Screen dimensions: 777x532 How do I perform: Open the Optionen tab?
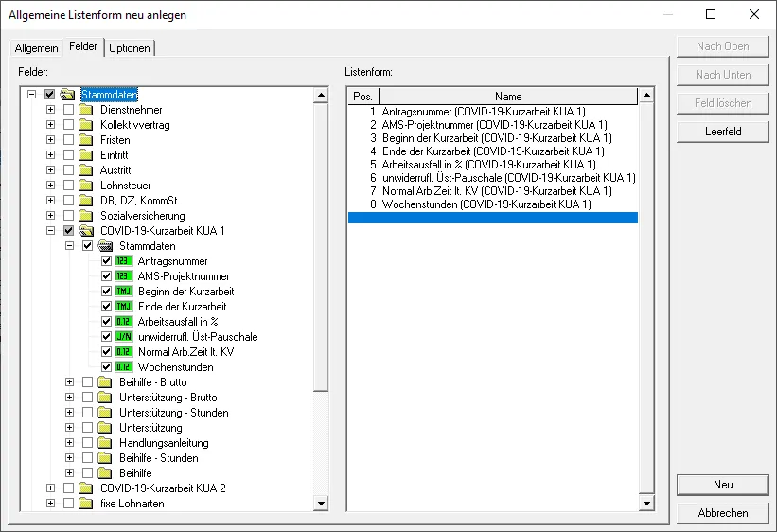click(130, 48)
